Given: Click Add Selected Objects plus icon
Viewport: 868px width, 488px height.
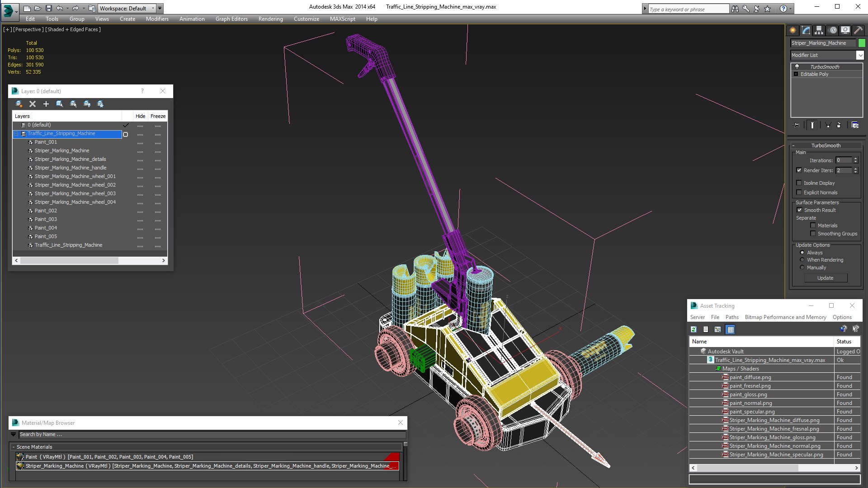Looking at the screenshot, I should [x=46, y=104].
